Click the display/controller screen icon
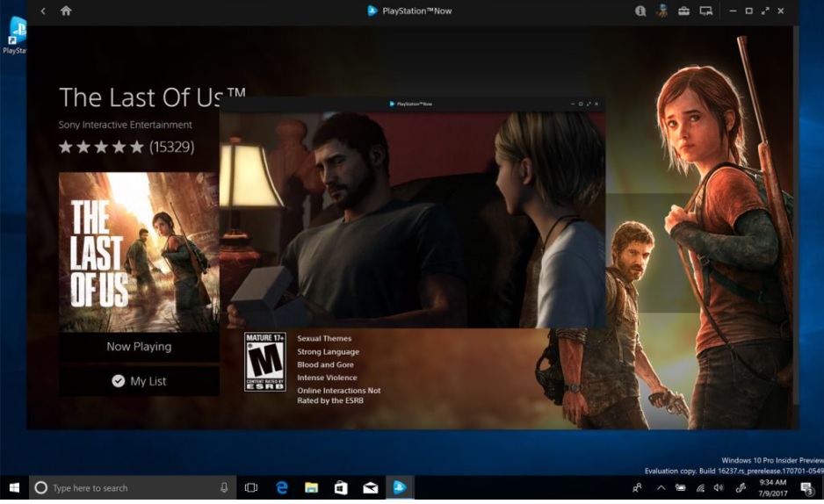 tap(705, 11)
